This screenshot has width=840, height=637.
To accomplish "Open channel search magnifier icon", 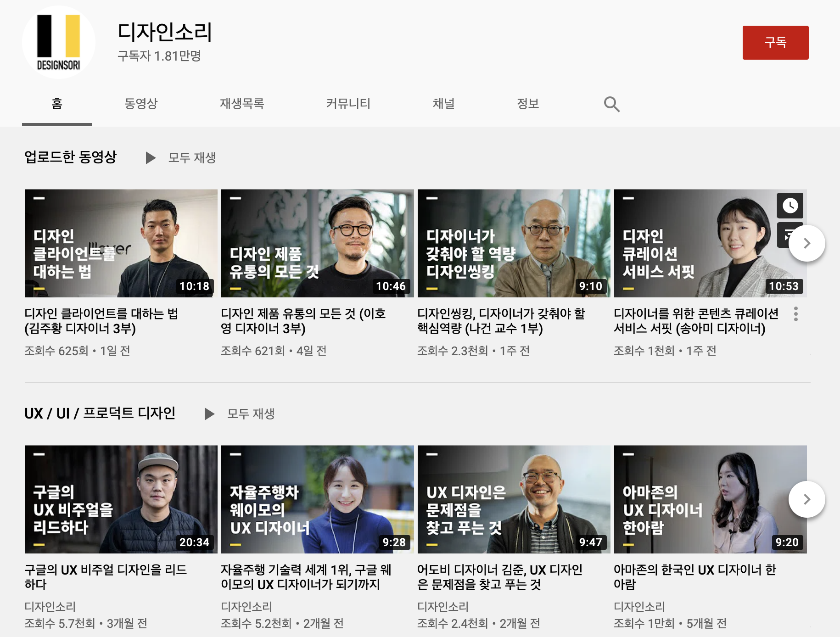I will point(611,104).
